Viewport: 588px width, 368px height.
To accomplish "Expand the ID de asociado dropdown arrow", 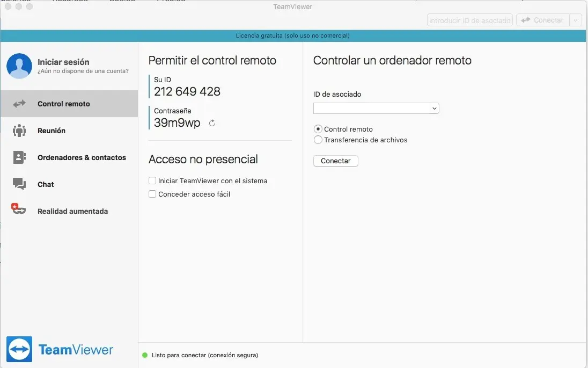I will click(434, 109).
